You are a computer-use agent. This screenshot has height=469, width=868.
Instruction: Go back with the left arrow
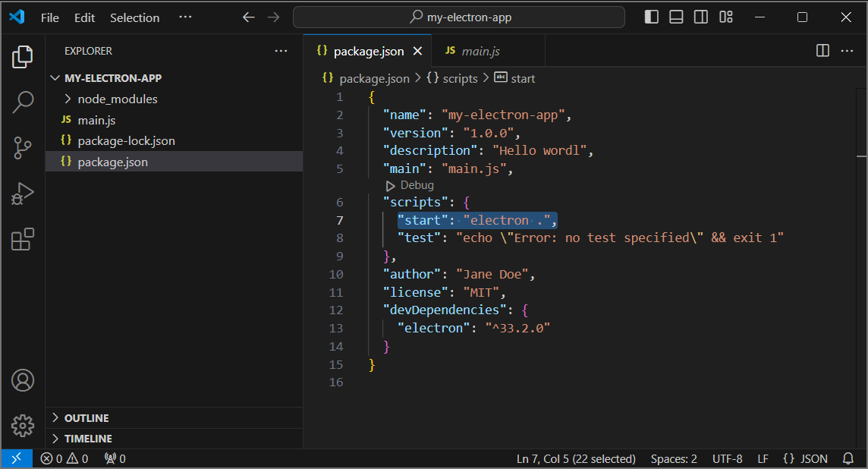point(249,17)
